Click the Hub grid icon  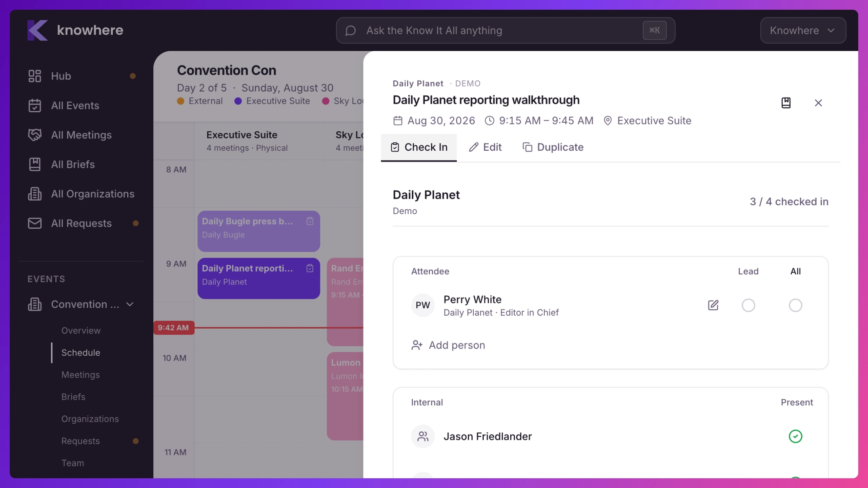pos(35,76)
